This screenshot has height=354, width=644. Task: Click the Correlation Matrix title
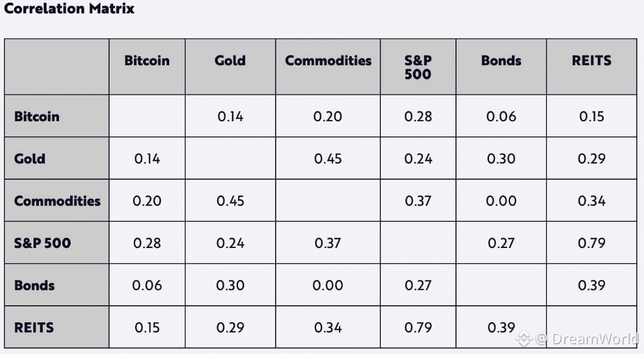click(x=69, y=9)
